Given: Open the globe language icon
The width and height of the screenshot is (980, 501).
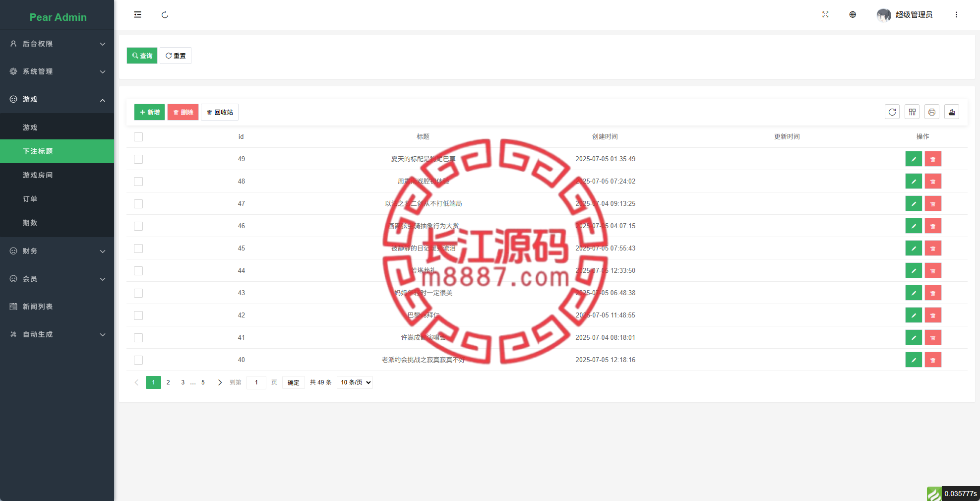Looking at the screenshot, I should coord(853,15).
